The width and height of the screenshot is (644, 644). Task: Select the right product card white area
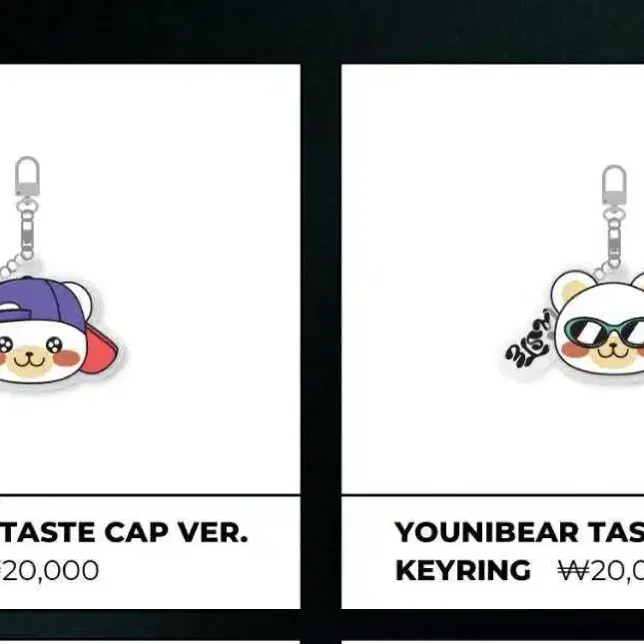coord(493,280)
